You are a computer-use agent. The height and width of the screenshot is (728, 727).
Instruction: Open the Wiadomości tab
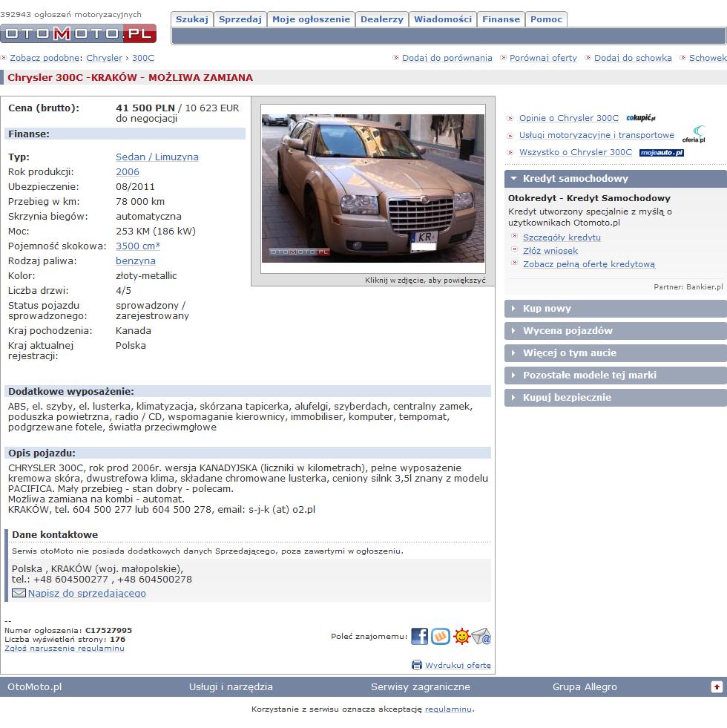tap(443, 19)
